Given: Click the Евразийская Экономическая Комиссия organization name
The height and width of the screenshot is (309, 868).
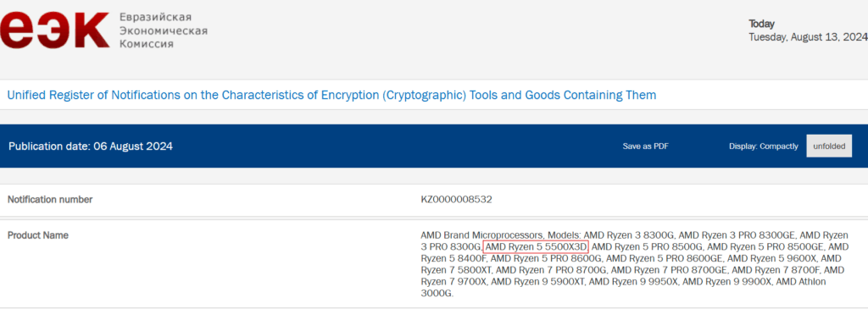Looking at the screenshot, I should 164,30.
